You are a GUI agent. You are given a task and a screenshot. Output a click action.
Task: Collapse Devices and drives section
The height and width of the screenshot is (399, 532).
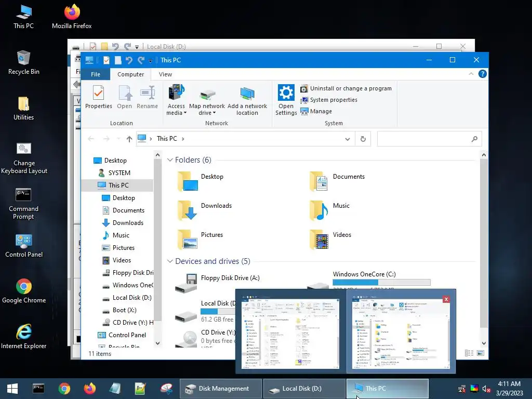170,261
